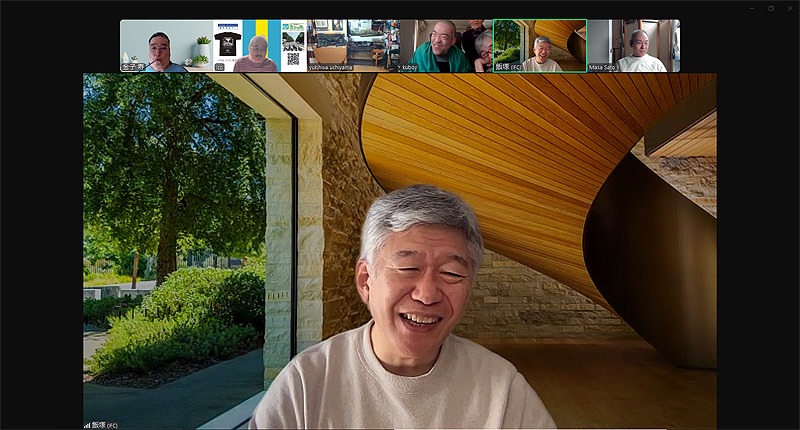
Task: Close the Zoom meeting window
Action: click(x=788, y=8)
